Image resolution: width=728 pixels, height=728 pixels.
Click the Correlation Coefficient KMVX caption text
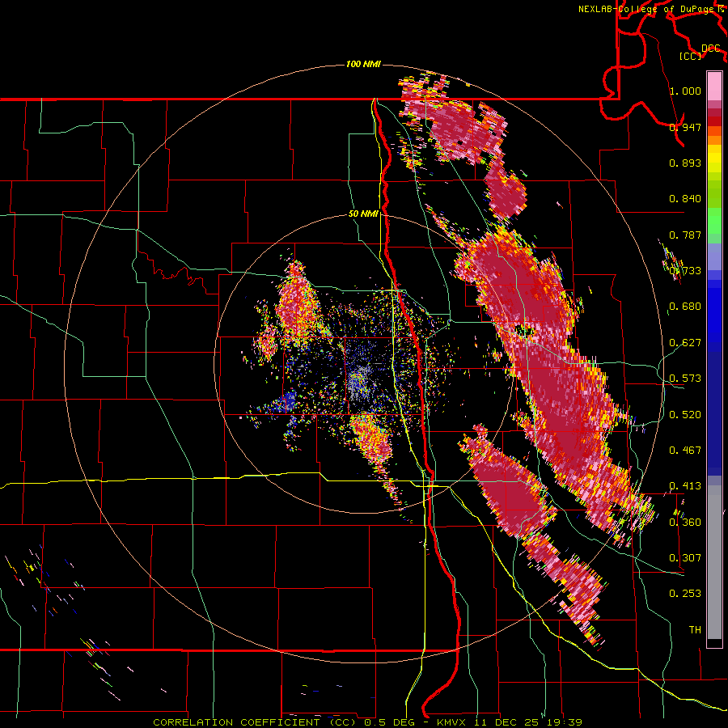click(368, 722)
